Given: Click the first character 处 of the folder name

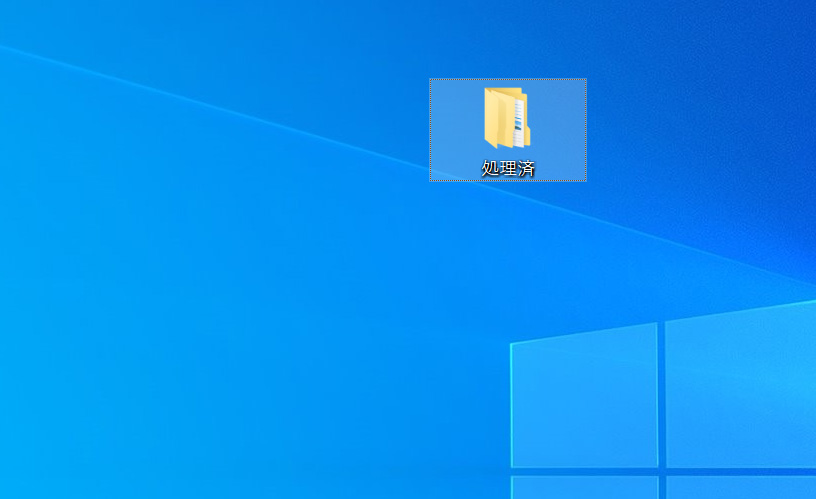Looking at the screenshot, I should click(491, 168).
